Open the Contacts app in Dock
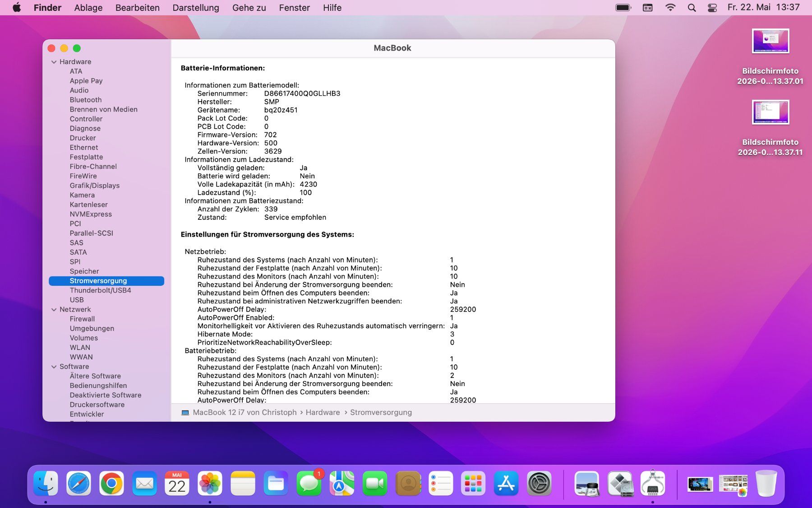The height and width of the screenshot is (508, 812). (x=408, y=484)
